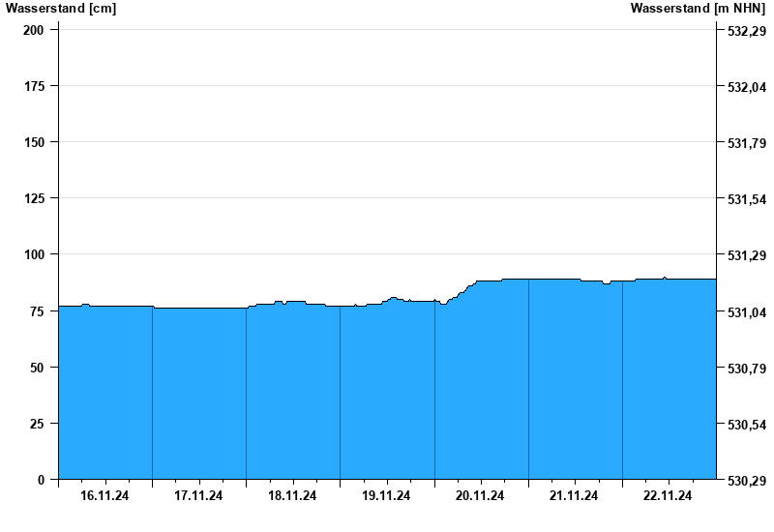Click the 25 tick label on left axis
This screenshot has width=774, height=532.
37,424
